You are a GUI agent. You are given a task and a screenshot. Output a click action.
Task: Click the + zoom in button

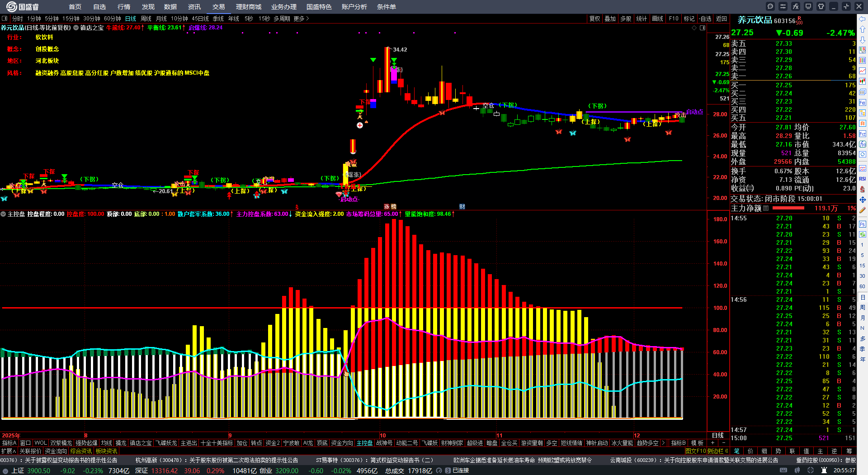[x=713, y=443]
